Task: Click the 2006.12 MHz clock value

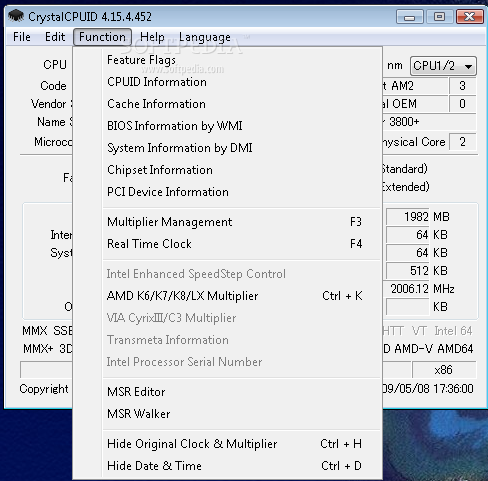Action: click(407, 289)
